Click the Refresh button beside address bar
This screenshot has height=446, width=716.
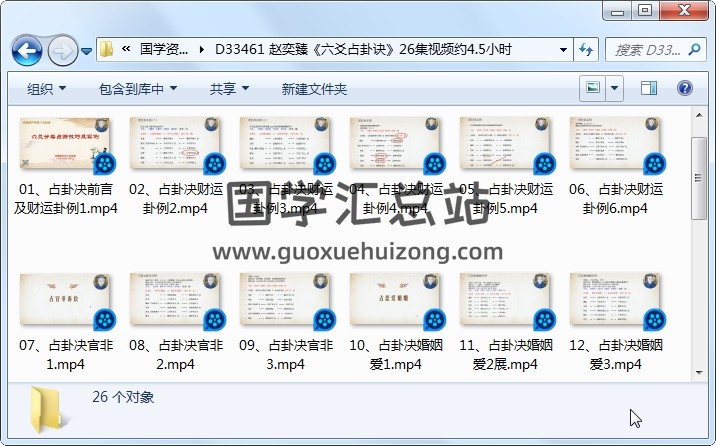586,49
